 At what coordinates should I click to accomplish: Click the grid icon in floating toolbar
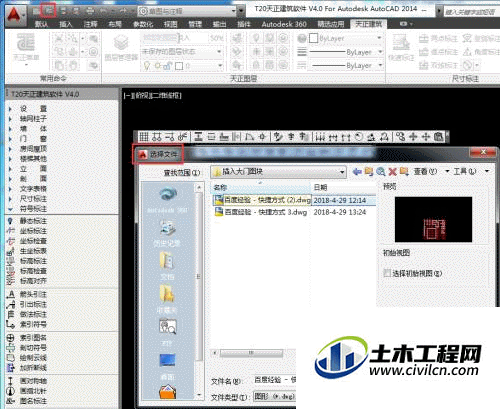[143, 137]
